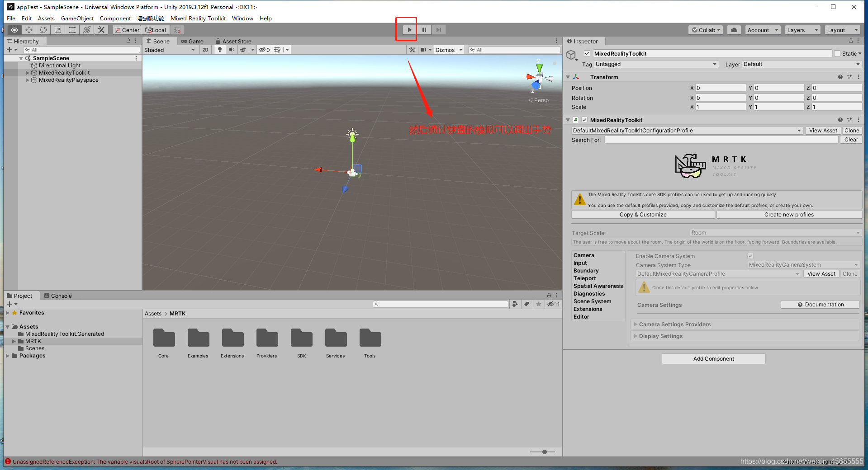Lock the Hierarchy panel
Screen dimensions: 868x470
(x=128, y=41)
